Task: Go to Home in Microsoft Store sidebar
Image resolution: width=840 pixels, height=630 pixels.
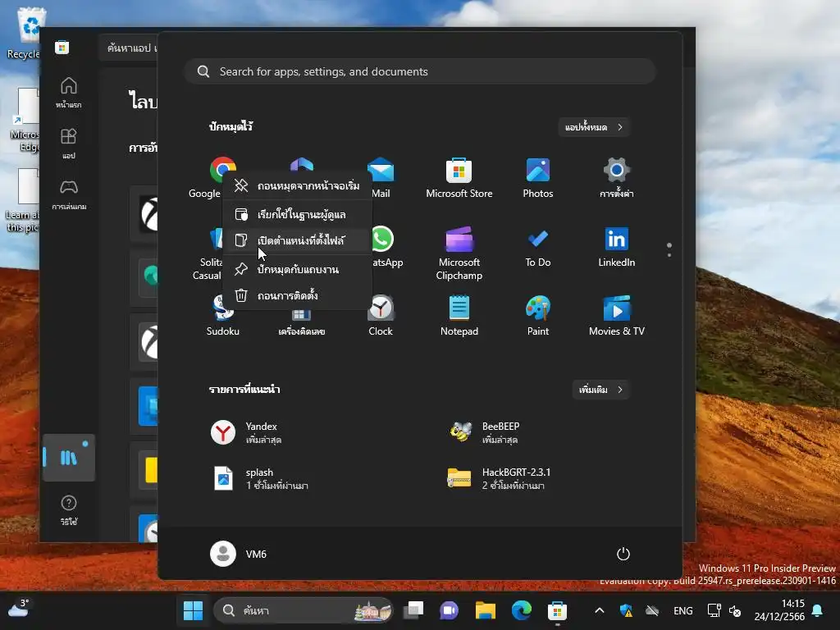Action: tap(69, 92)
